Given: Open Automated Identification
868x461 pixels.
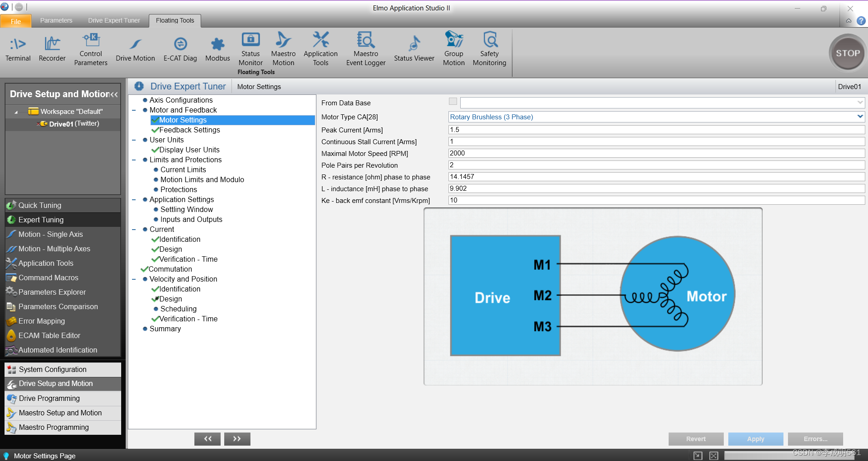Looking at the screenshot, I should [x=63, y=350].
